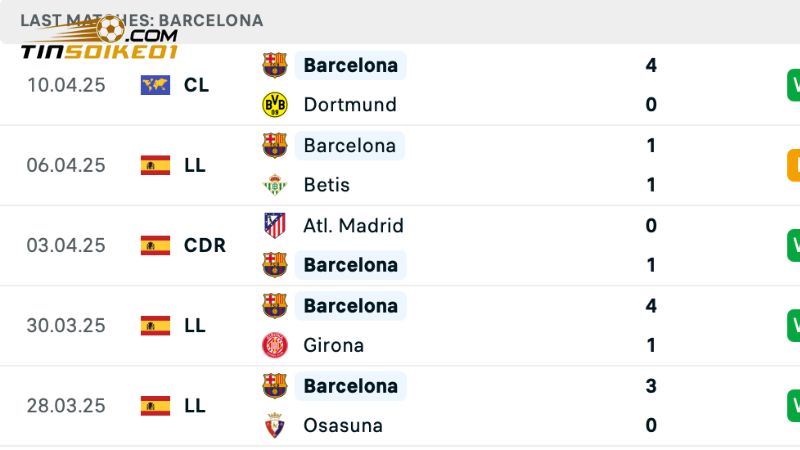Click the Atl. Madrid club crest
Image resolution: width=800 pixels, height=450 pixels.
[x=274, y=225]
